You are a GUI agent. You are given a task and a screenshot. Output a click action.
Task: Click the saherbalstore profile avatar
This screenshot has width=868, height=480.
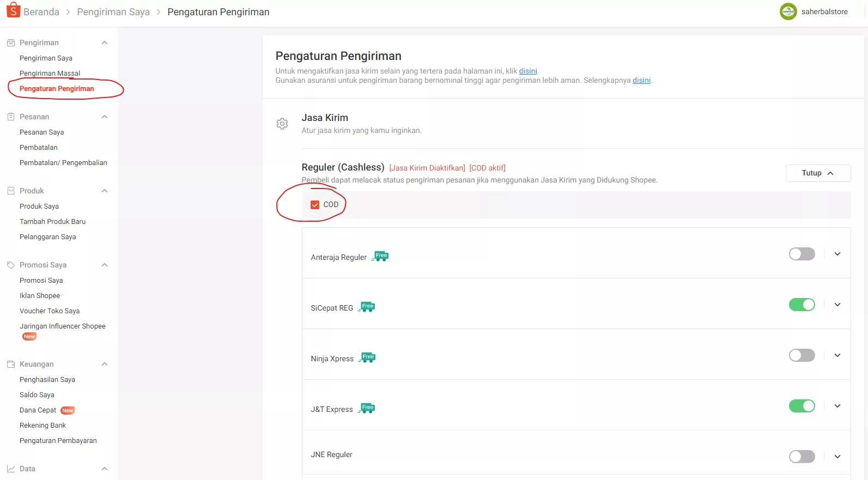[x=788, y=11]
